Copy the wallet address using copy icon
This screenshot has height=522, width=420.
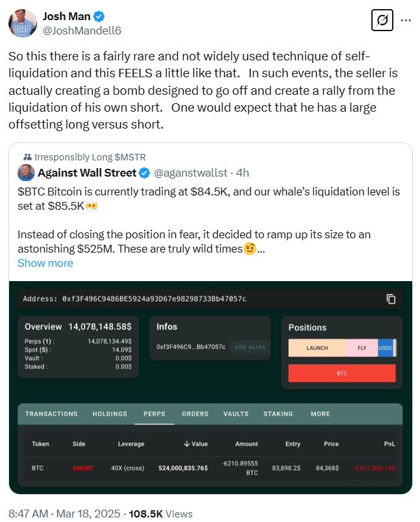coord(390,299)
